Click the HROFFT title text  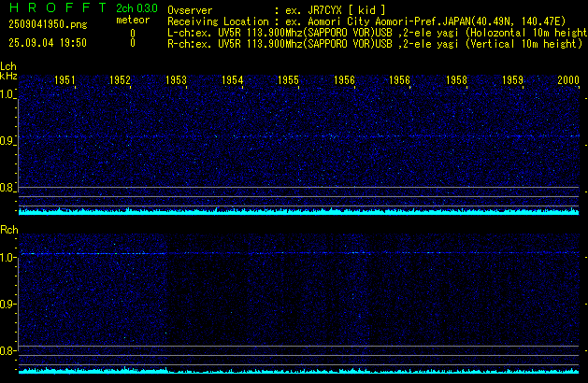point(58,7)
